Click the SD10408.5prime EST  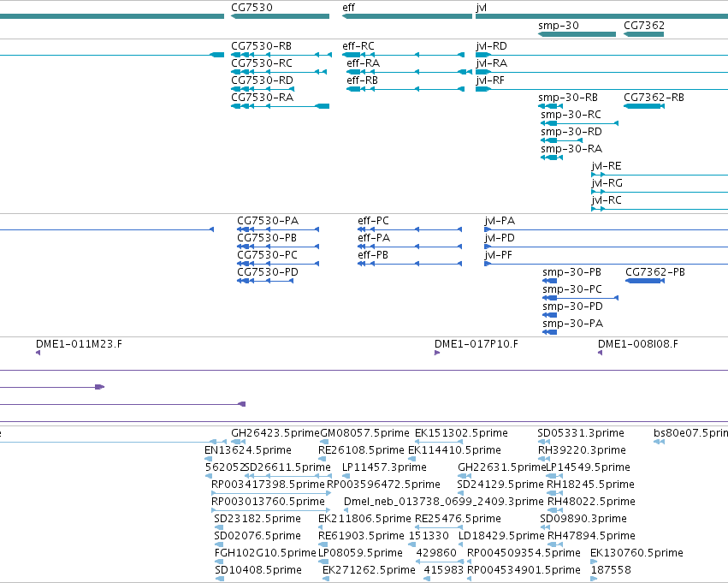(x=220, y=580)
